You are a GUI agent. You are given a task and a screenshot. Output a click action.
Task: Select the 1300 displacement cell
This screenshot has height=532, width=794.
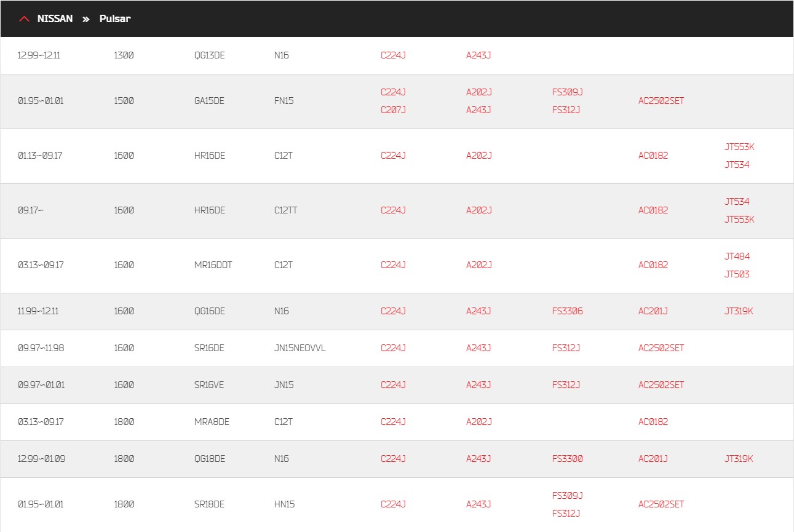pos(124,55)
